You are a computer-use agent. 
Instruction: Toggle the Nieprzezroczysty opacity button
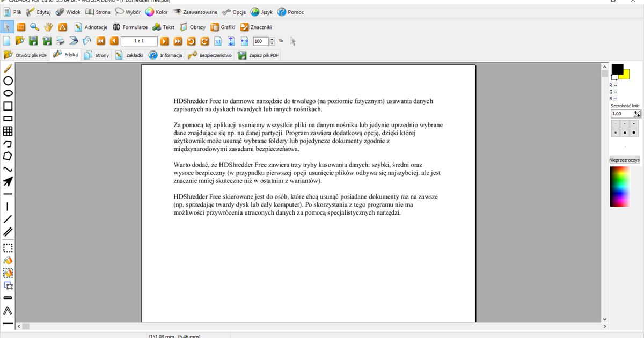tap(624, 160)
